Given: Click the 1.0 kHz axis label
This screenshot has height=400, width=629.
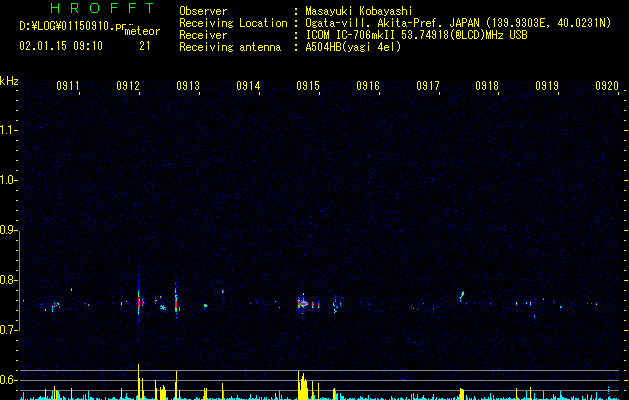Looking at the screenshot, I should [8, 180].
